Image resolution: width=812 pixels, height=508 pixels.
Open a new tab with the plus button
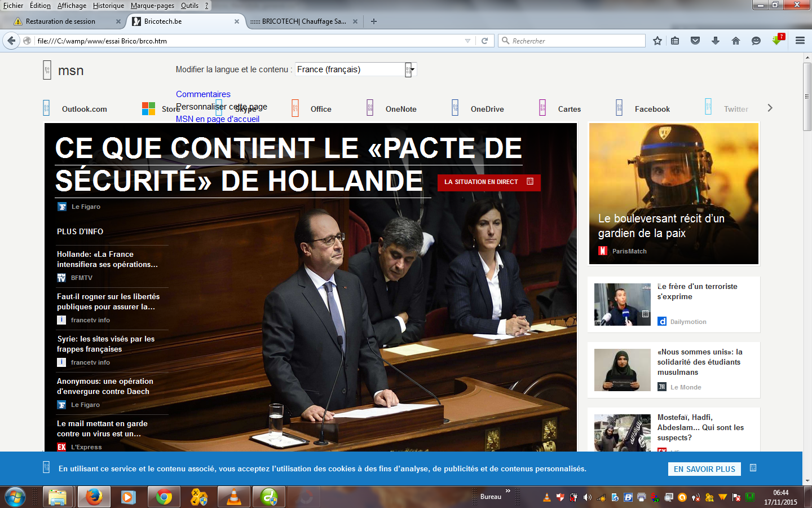[x=374, y=21]
